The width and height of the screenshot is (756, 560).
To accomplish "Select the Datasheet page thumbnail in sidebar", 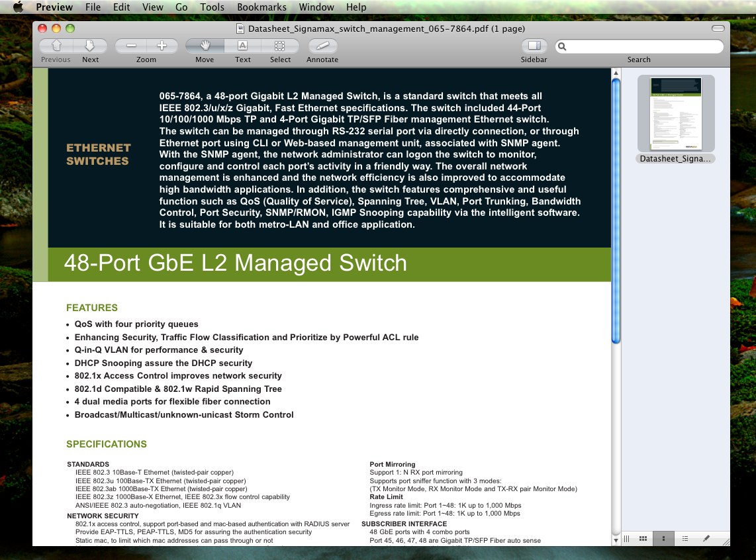I will click(x=675, y=113).
